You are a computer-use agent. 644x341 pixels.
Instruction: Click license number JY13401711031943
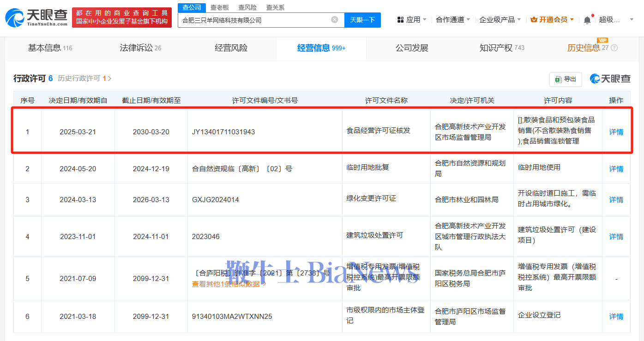click(x=223, y=132)
